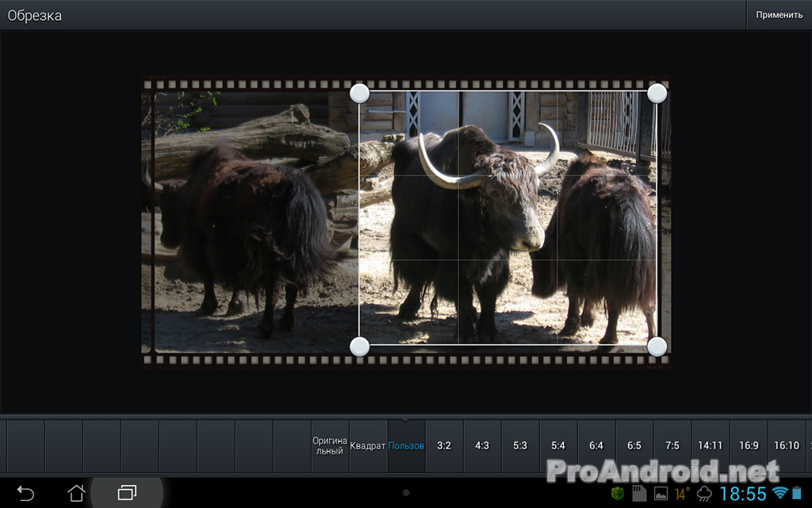Select the Оригинальный aspect ratio option
This screenshot has height=508, width=812.
[330, 446]
